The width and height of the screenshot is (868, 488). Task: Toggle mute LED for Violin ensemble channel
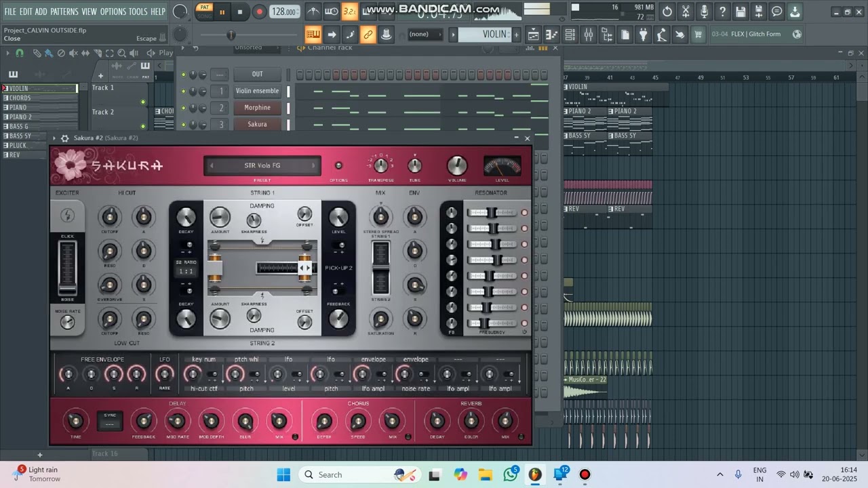(x=183, y=91)
